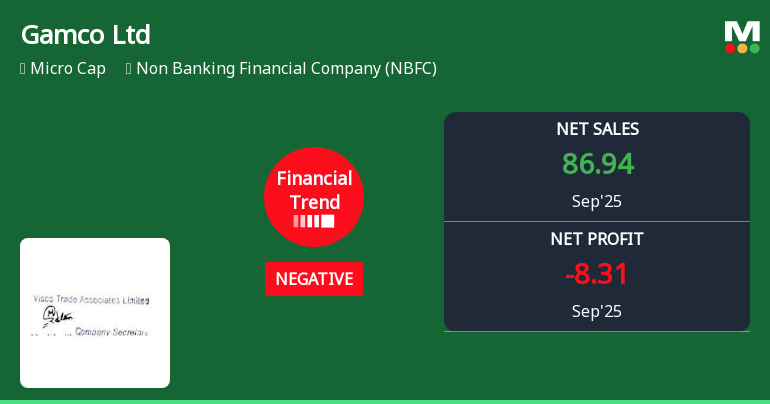Click the light green bar at the bottom
The height and width of the screenshot is (404, 770).
tap(385, 401)
